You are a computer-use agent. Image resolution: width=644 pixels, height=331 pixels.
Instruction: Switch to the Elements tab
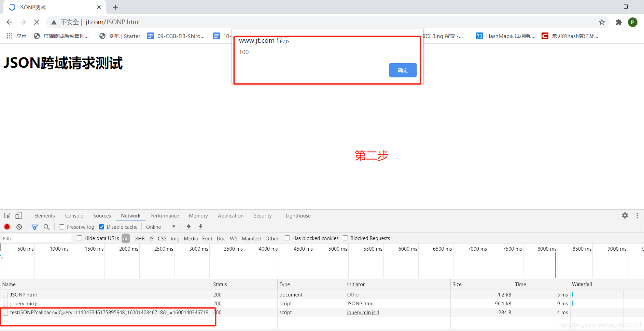(x=44, y=216)
